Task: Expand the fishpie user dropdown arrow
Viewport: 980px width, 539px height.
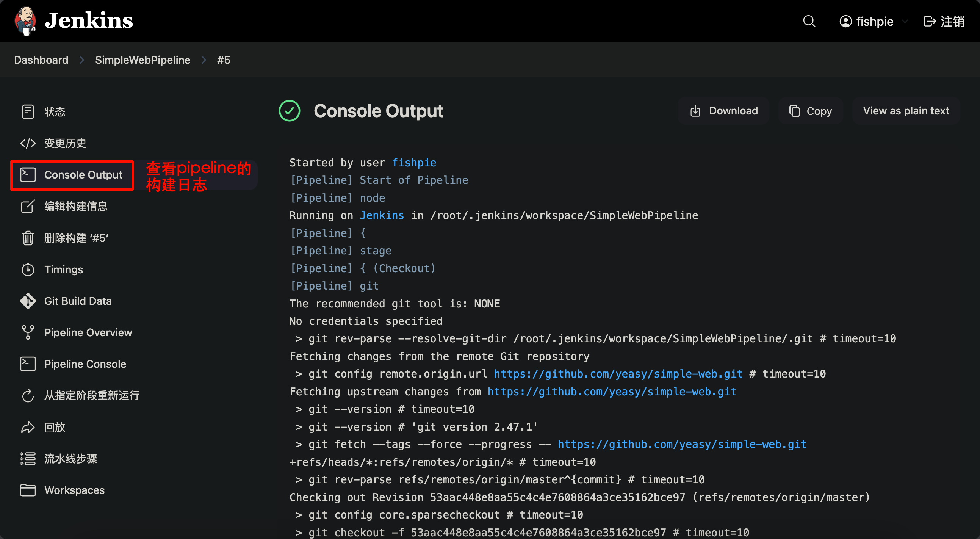Action: (905, 22)
